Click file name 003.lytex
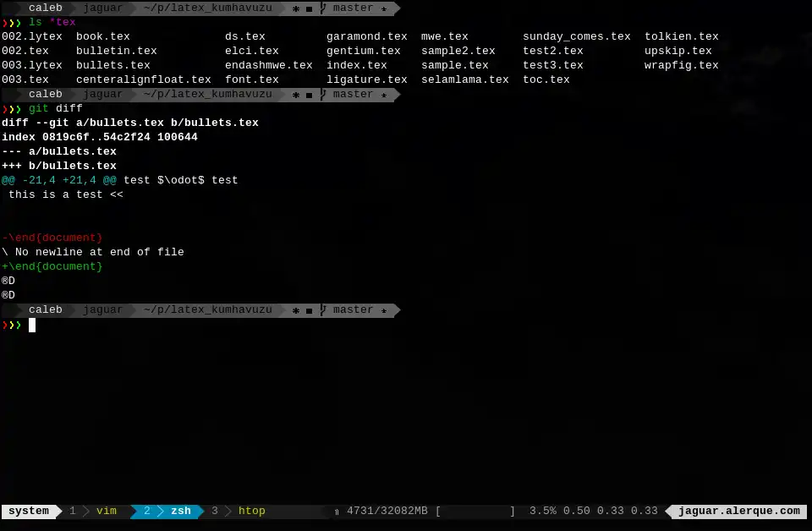The width and height of the screenshot is (812, 531). coord(32,65)
